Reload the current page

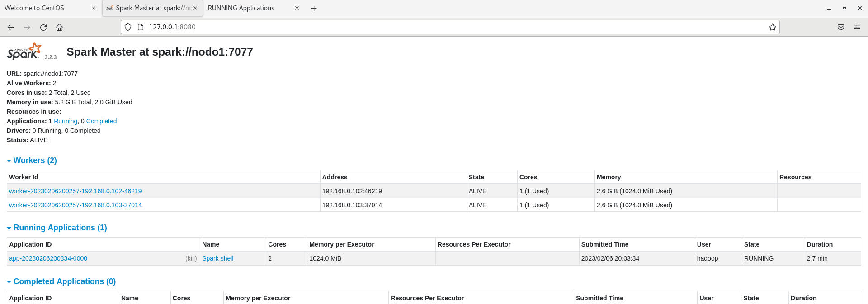click(43, 27)
